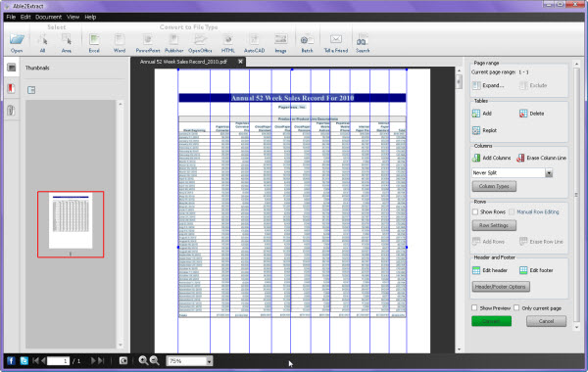Add a table
Screen dimensions: 588x372
tap(482, 114)
